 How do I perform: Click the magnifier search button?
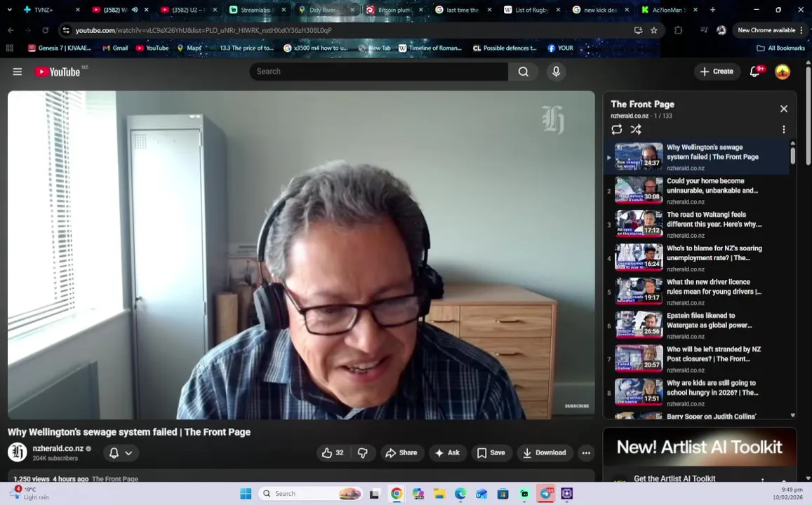coord(524,72)
